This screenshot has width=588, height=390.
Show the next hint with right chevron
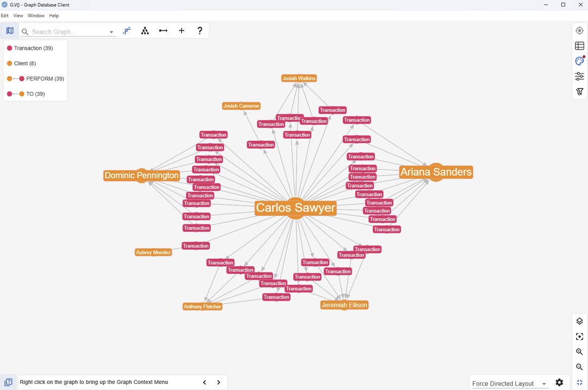pos(219,382)
